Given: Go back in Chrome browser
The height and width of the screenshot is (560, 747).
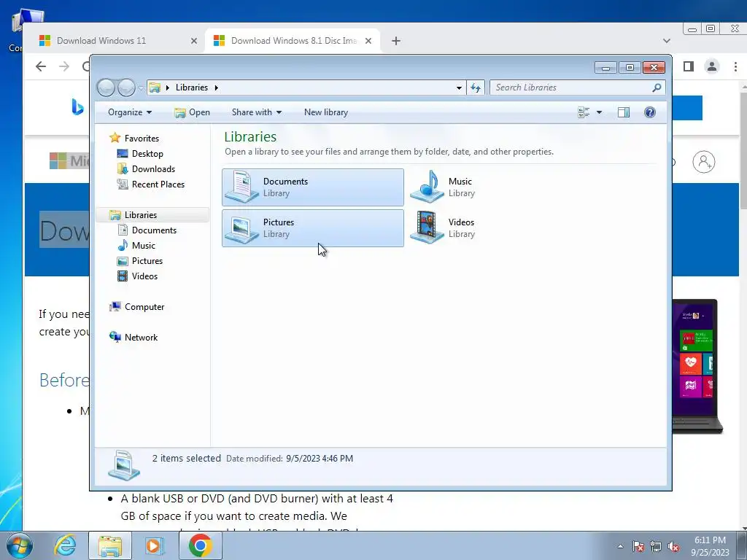Looking at the screenshot, I should tap(41, 66).
